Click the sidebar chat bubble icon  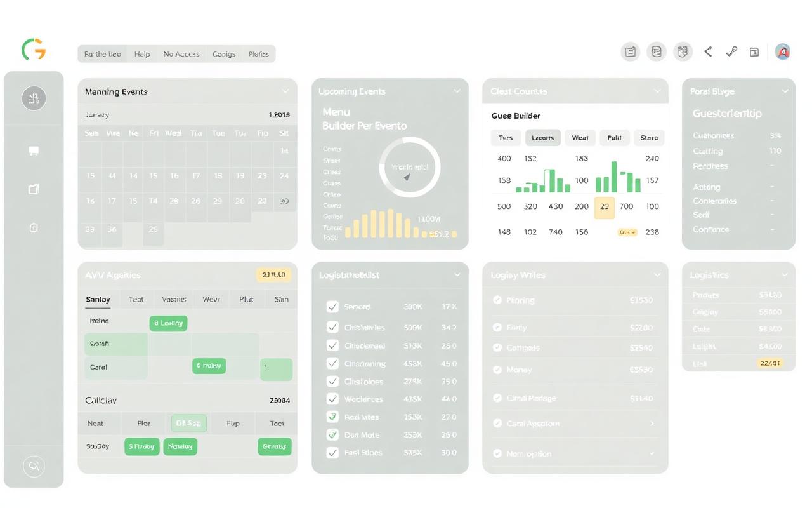pyautogui.click(x=34, y=151)
